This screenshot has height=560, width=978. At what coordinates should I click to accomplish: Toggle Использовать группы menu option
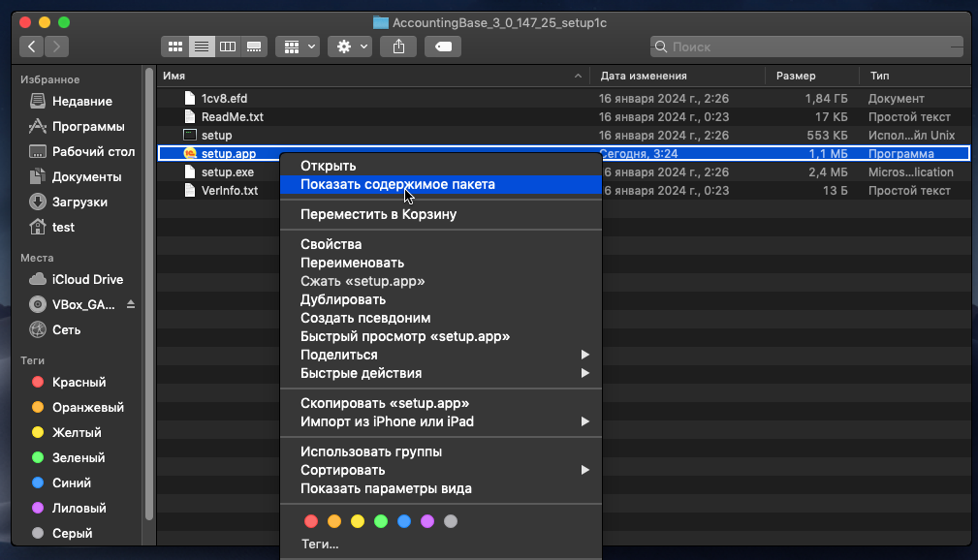click(441, 451)
